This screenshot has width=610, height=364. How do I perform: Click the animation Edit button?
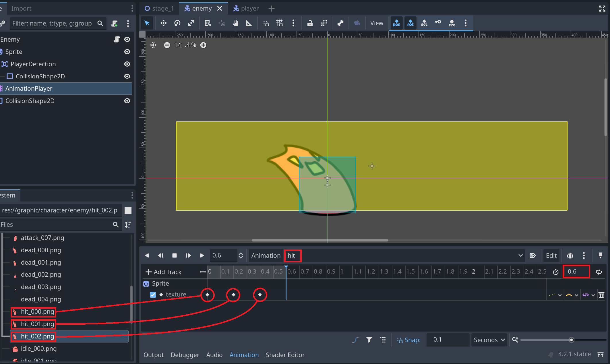coord(551,255)
